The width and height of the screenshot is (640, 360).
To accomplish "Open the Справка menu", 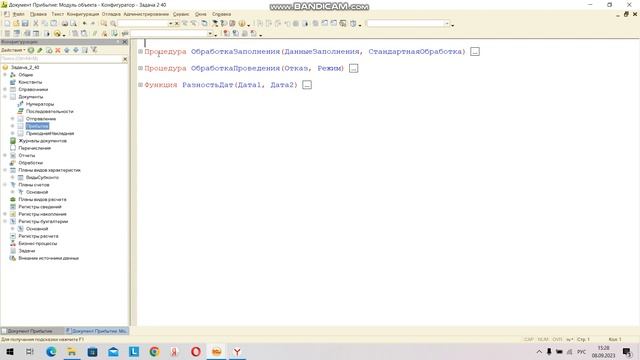I will [222, 14].
